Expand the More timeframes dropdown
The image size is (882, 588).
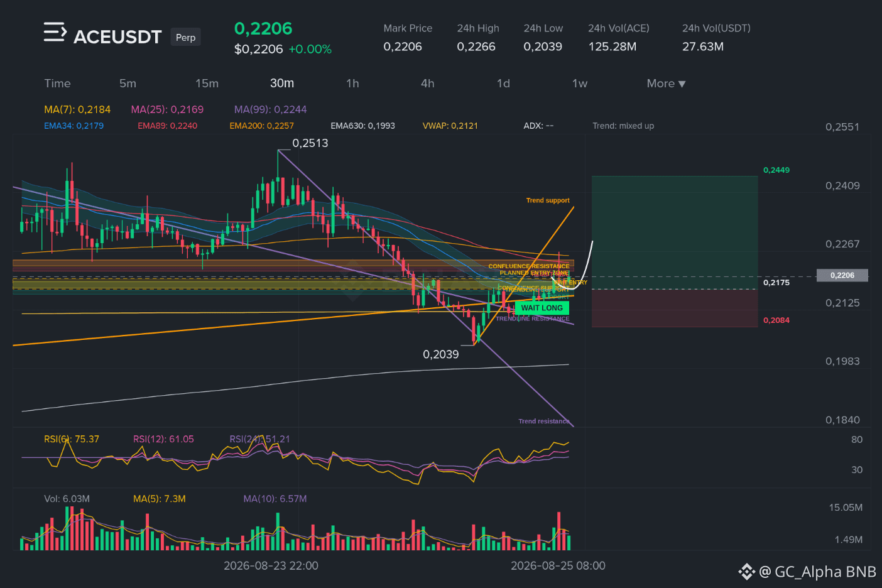pyautogui.click(x=666, y=84)
